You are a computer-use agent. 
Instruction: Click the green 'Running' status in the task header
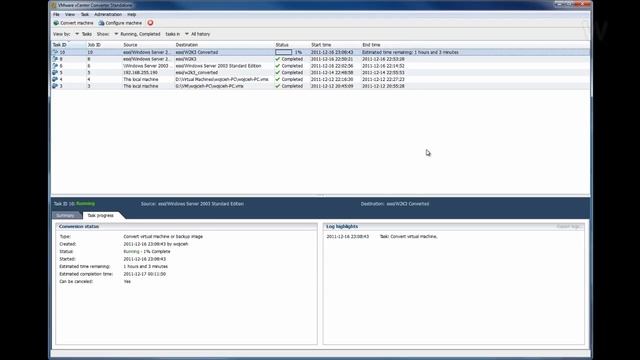85,203
